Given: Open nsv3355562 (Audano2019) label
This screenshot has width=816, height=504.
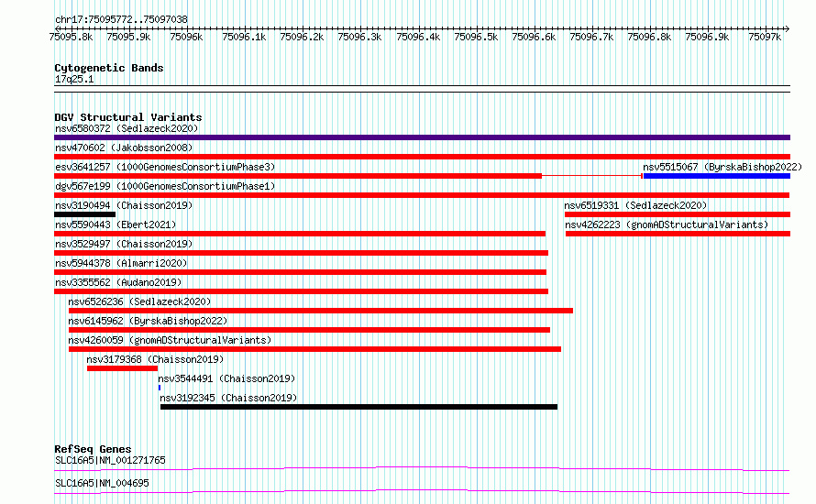Looking at the screenshot, I should (x=118, y=282).
